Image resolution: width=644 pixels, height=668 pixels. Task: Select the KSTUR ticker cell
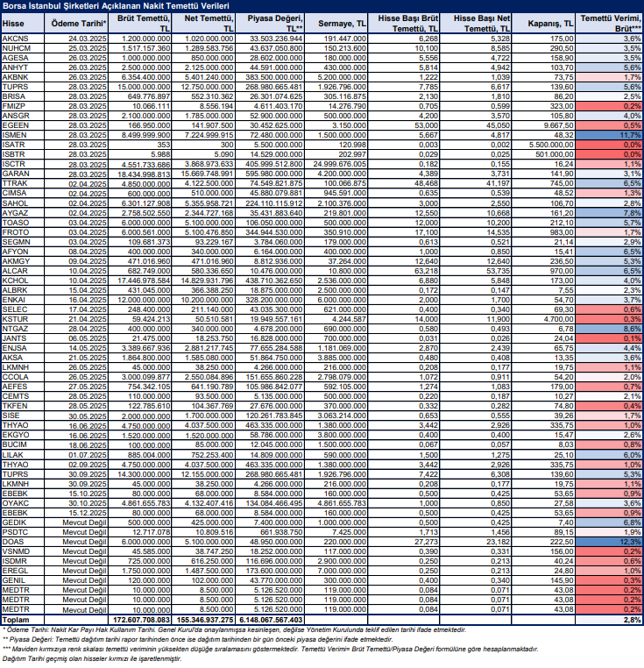[23, 319]
